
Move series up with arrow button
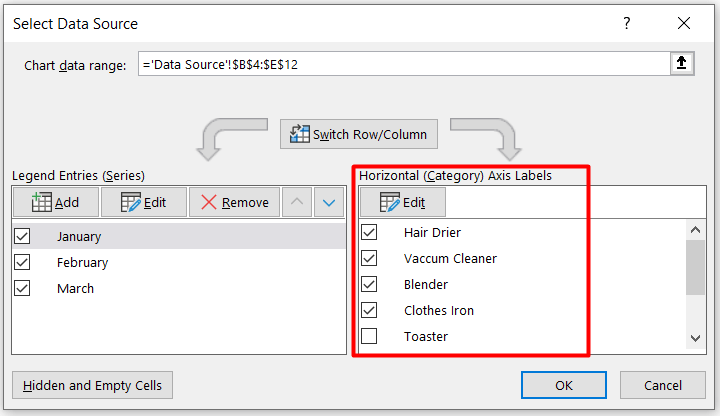297,202
